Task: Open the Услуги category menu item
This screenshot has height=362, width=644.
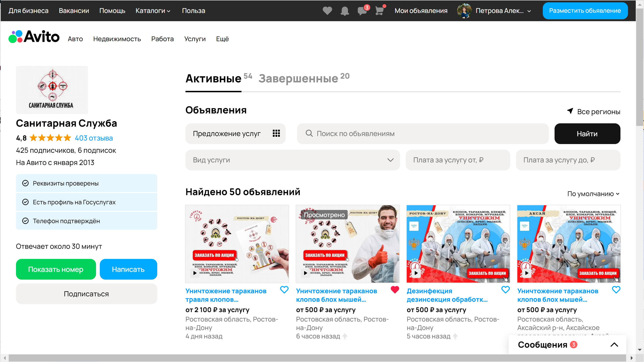Action: [195, 39]
